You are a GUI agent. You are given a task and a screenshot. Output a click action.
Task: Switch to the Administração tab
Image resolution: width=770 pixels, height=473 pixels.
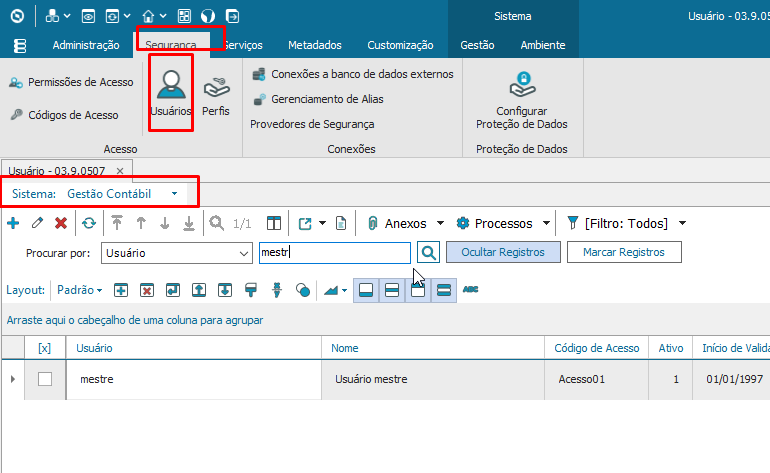tap(86, 45)
